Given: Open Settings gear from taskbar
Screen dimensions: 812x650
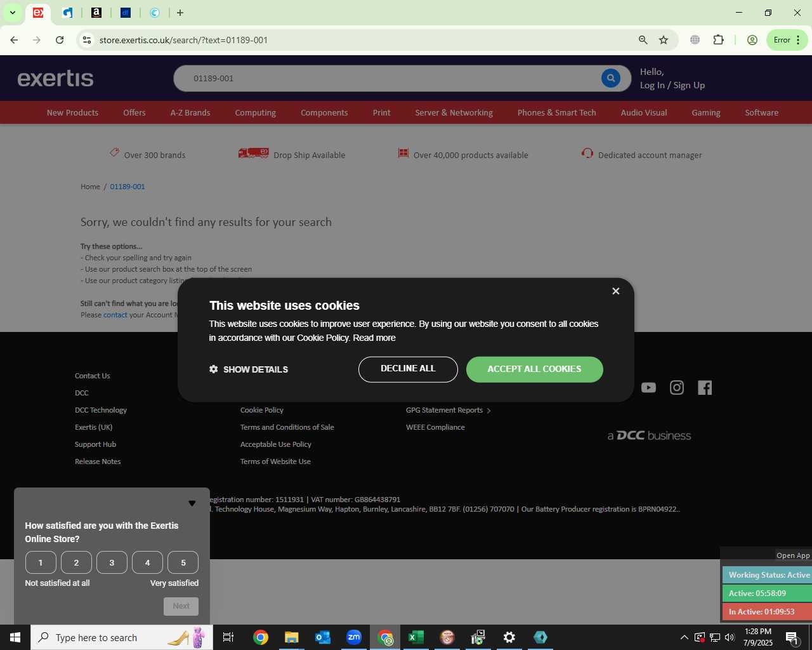Looking at the screenshot, I should pos(509,637).
